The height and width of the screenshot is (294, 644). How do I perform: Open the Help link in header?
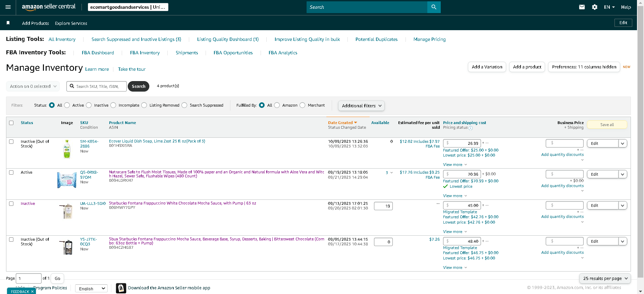click(626, 7)
